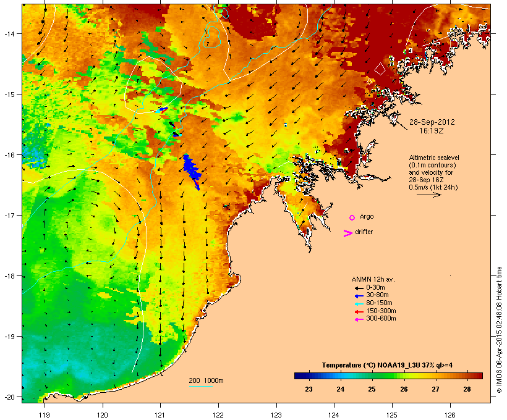Click the latitude axis label -17
The image size is (507, 420).
(9, 215)
